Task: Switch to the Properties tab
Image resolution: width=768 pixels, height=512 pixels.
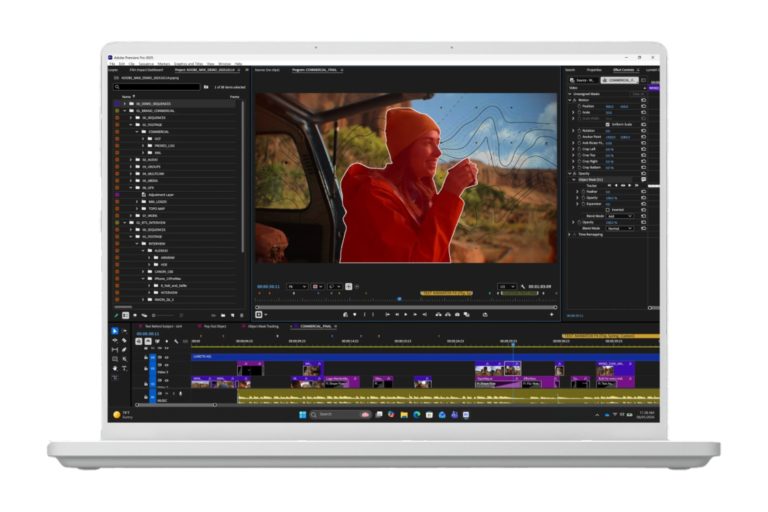Action: click(594, 70)
